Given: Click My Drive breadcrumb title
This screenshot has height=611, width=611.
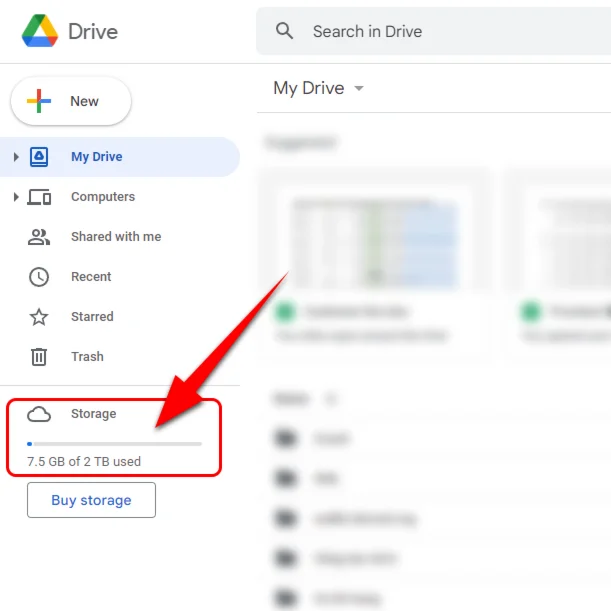Looking at the screenshot, I should (x=309, y=88).
